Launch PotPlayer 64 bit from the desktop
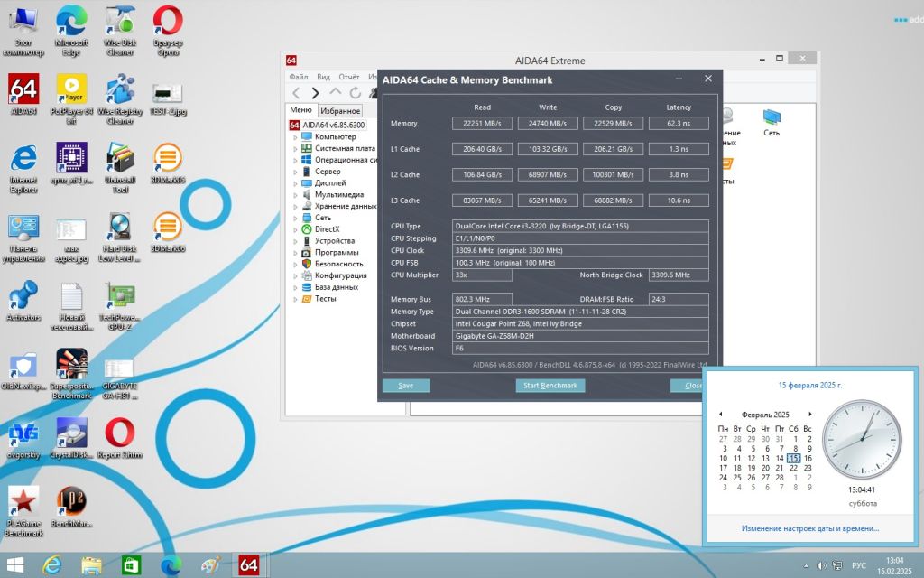Image resolution: width=924 pixels, height=578 pixels. (71, 98)
